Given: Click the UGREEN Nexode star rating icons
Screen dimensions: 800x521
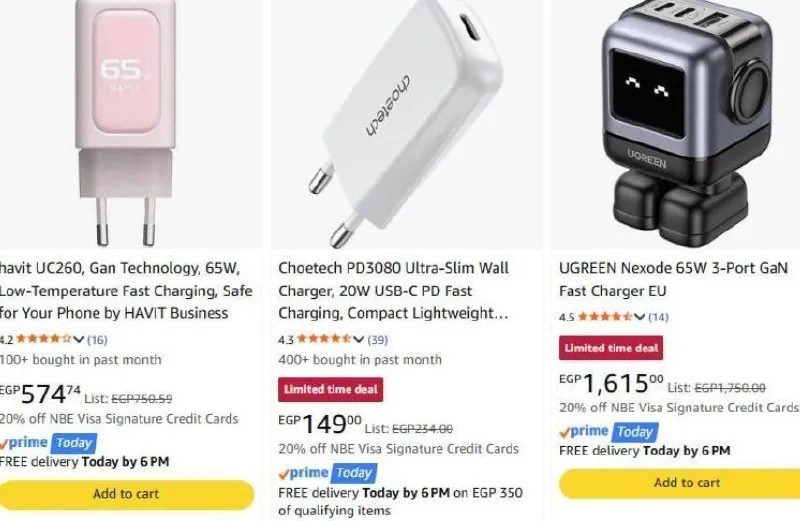Looking at the screenshot, I should pos(605,316).
